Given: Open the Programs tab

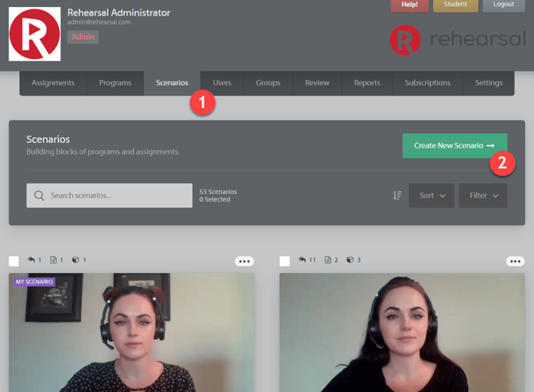Looking at the screenshot, I should point(115,83).
